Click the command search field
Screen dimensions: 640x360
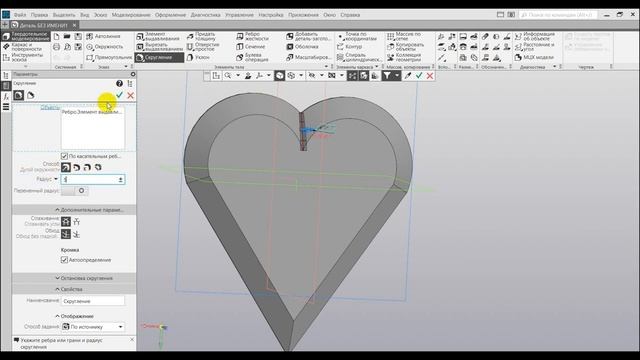pos(558,15)
